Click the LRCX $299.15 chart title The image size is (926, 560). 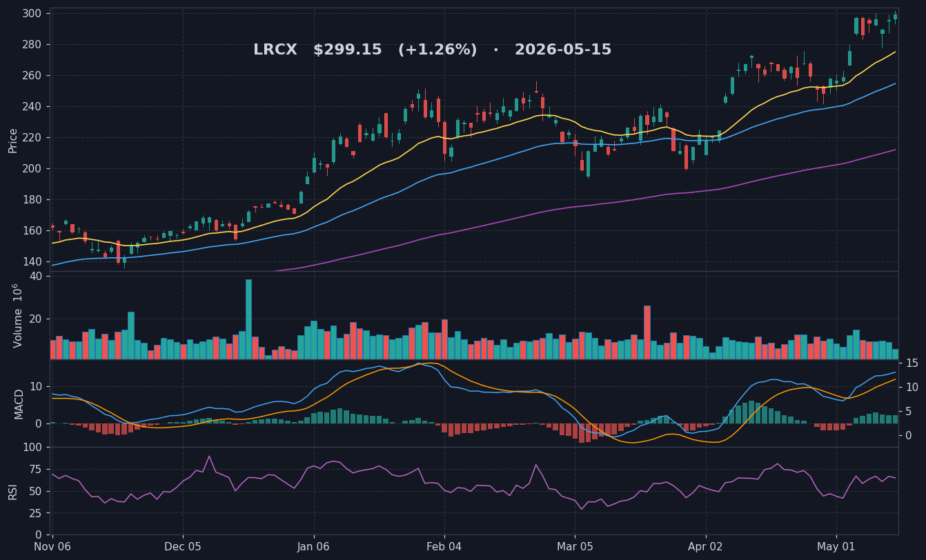click(432, 50)
